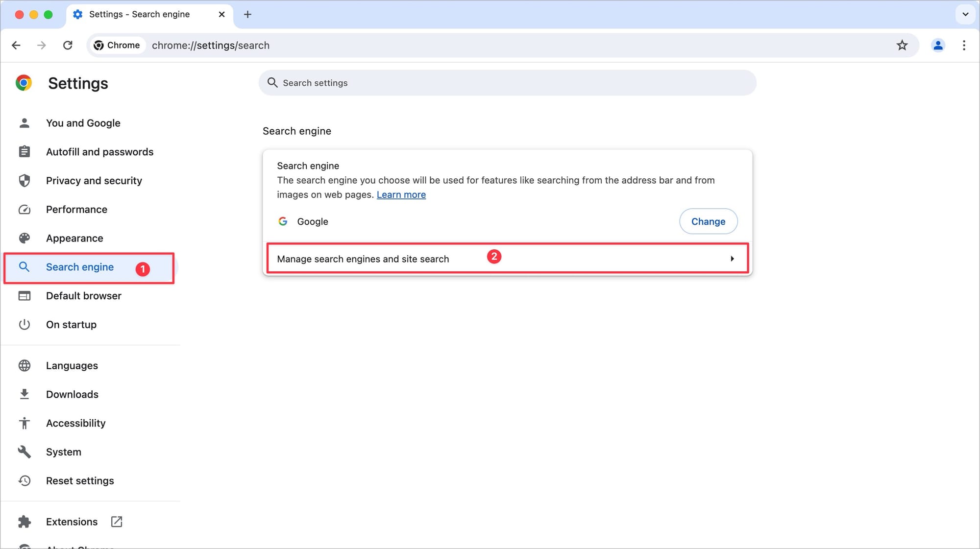Screen dimensions: 980x549
Task: Click the Chrome back navigation arrow
Action: [16, 45]
